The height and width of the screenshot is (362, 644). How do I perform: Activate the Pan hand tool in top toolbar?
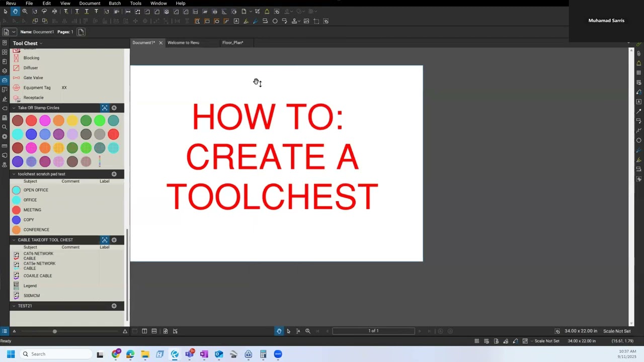(x=15, y=11)
